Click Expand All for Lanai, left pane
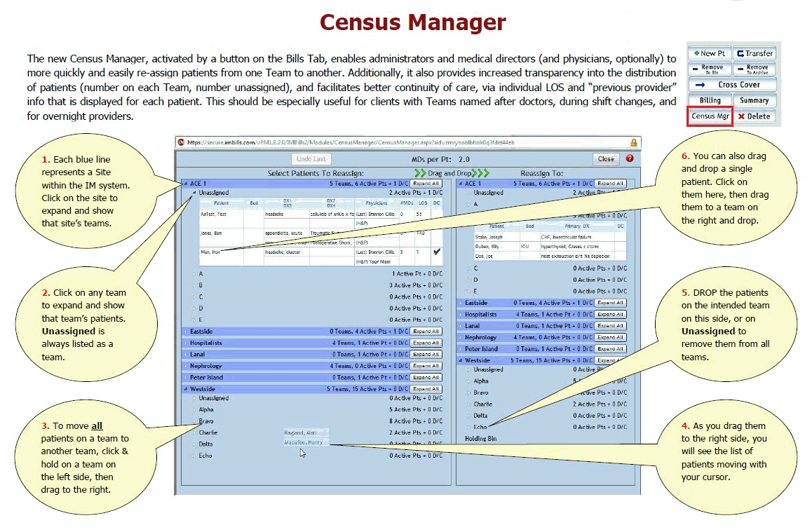Viewport: 812px width, 532px height. (x=426, y=355)
